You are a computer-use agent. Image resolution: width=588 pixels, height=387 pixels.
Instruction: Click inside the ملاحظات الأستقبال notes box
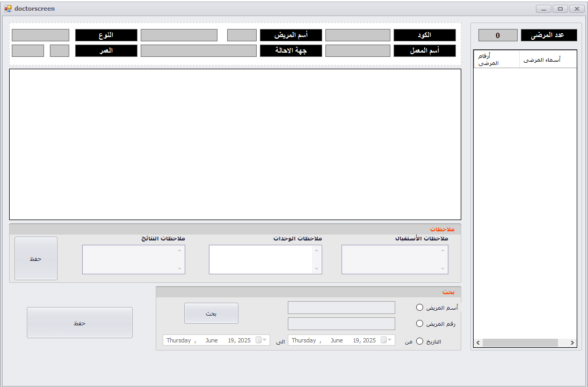click(395, 258)
